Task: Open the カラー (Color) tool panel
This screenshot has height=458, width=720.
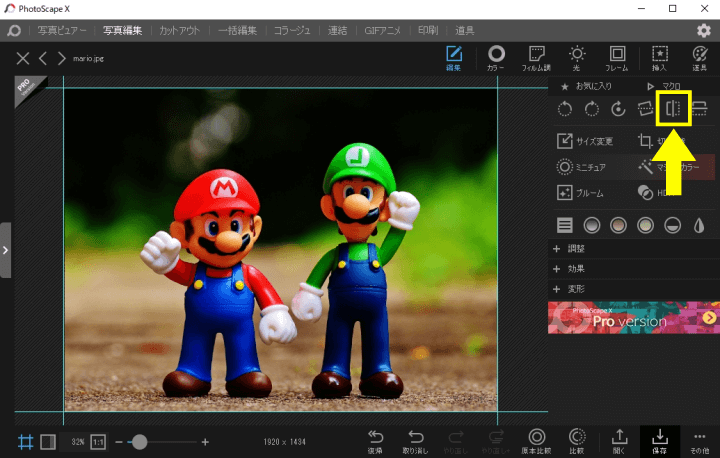Action: click(x=496, y=58)
